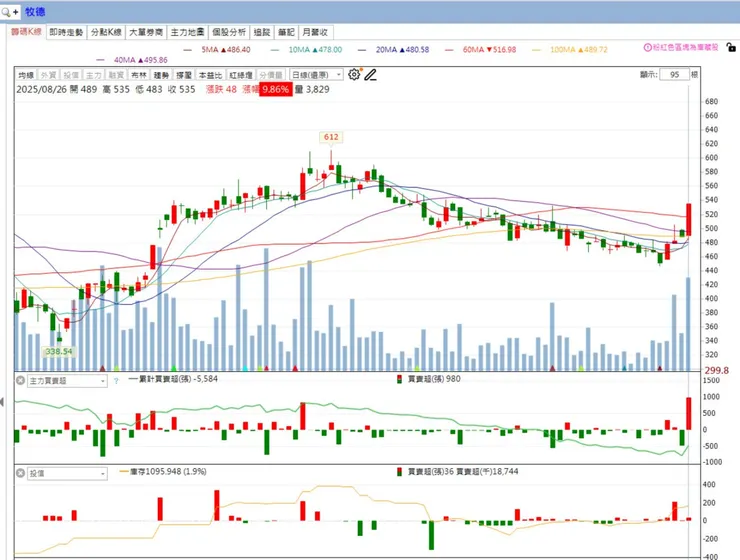740x560 pixels.
Task: Switch to the 分點K線 tab
Action: [x=106, y=32]
